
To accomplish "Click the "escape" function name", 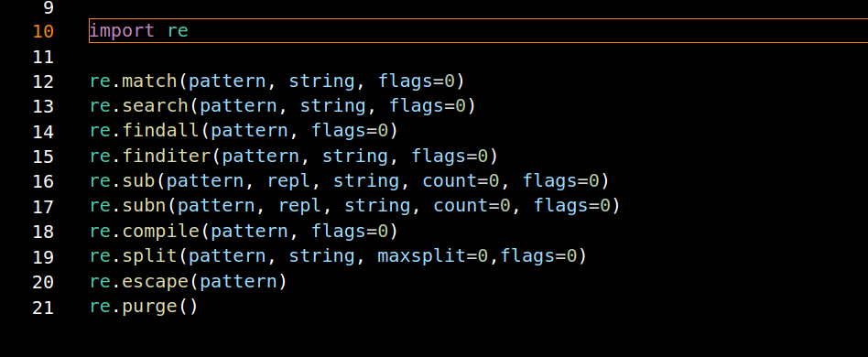I will point(155,281).
